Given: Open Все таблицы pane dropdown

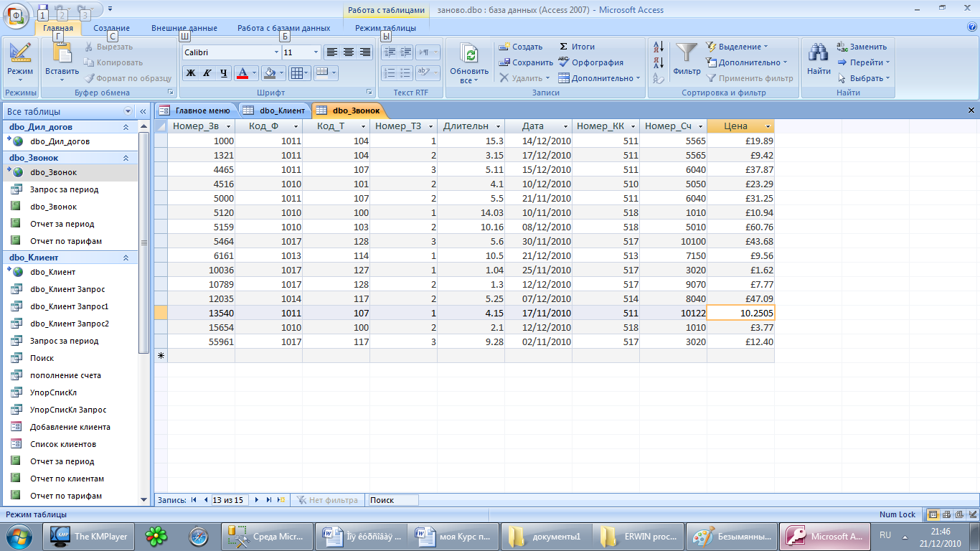Looking at the screenshot, I should 128,111.
